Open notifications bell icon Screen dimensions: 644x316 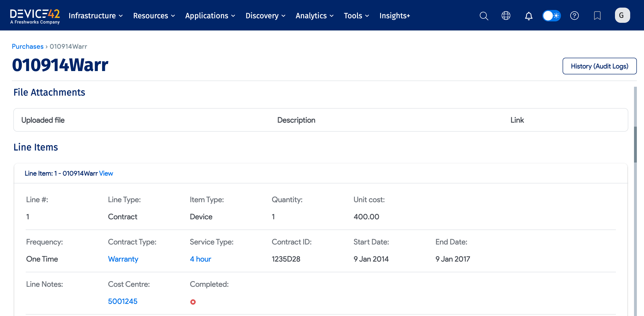529,16
